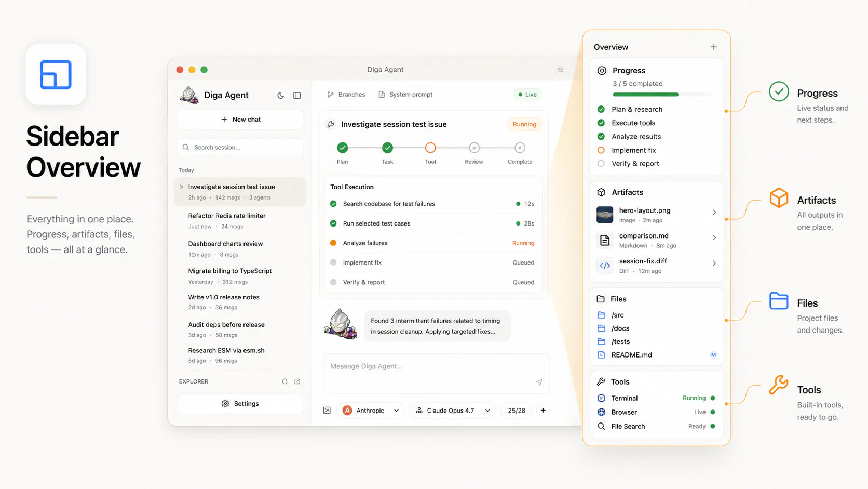Expand Investigate session test issue chevron
Image resolution: width=868 pixels, height=489 pixels.
181,187
